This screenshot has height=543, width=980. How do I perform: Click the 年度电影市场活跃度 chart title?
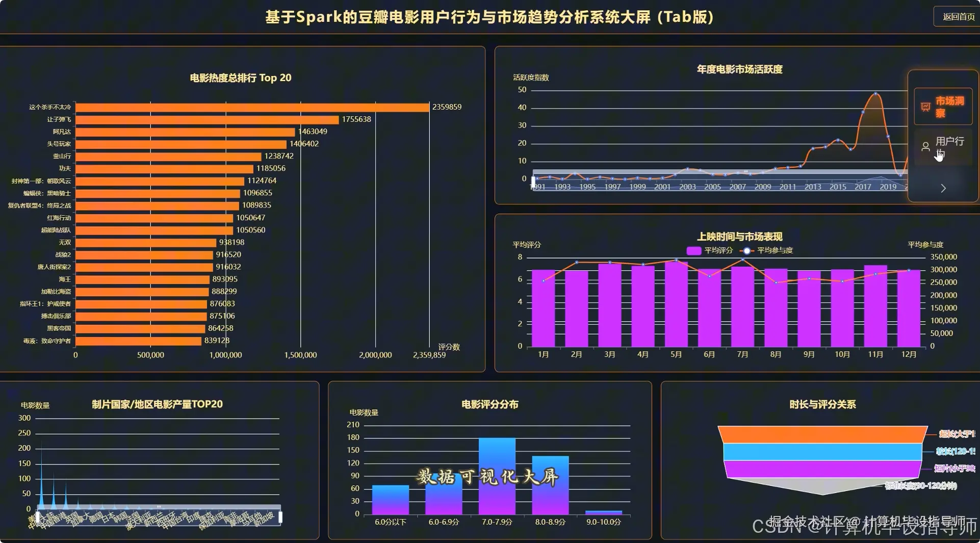pyautogui.click(x=739, y=69)
